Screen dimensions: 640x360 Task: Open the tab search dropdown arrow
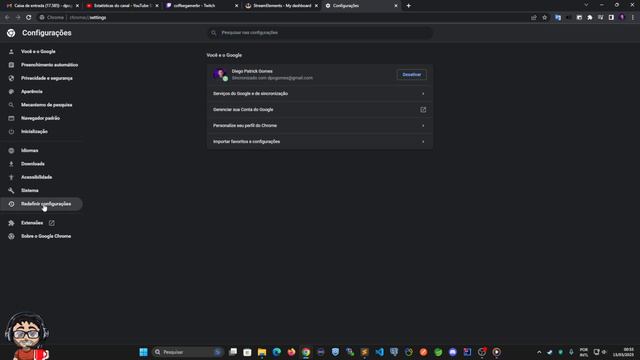click(x=586, y=5)
